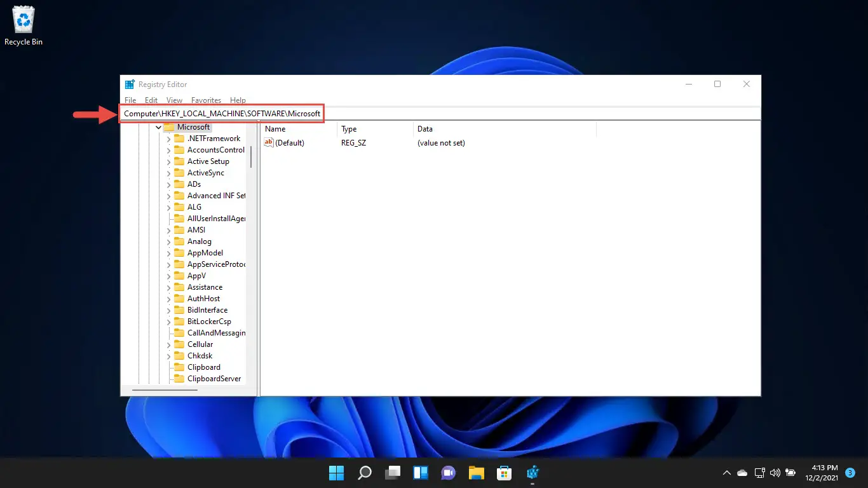Image resolution: width=868 pixels, height=488 pixels.
Task: Select the Analog folder icon
Action: pos(179,241)
